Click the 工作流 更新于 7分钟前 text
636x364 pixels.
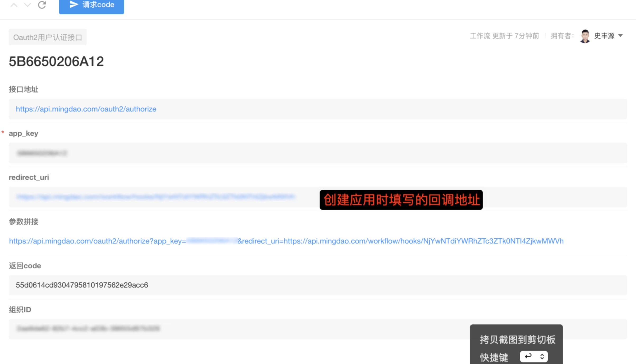click(504, 36)
